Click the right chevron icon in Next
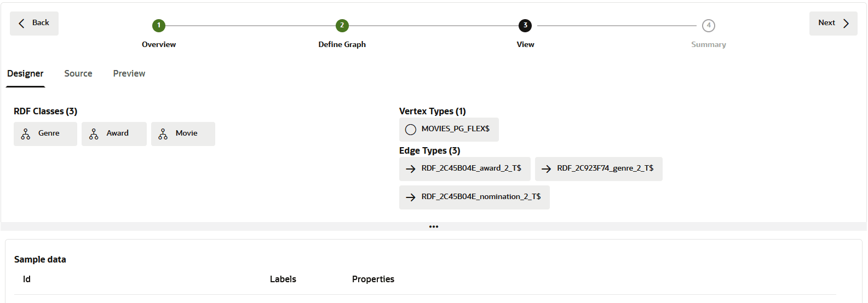 click(x=846, y=24)
